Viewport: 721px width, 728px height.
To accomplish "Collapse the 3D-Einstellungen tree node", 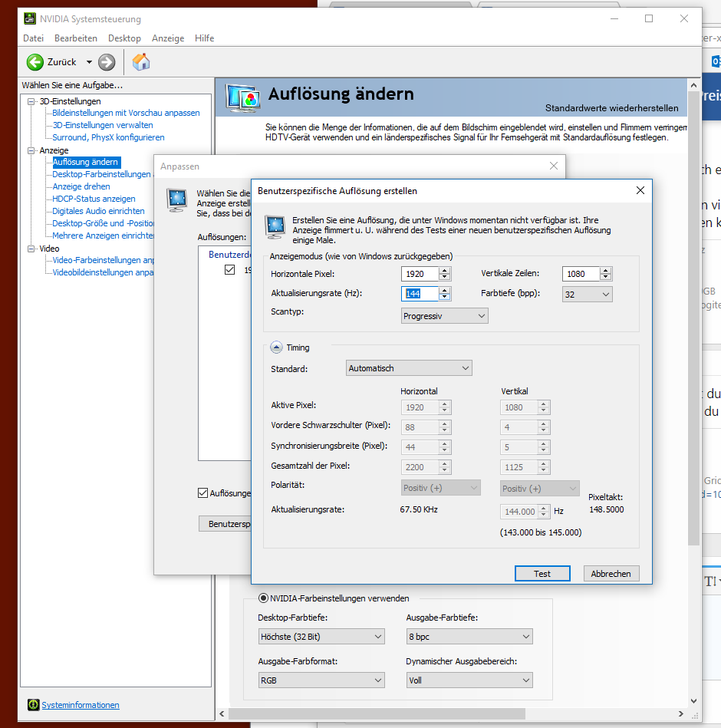I will pos(31,101).
